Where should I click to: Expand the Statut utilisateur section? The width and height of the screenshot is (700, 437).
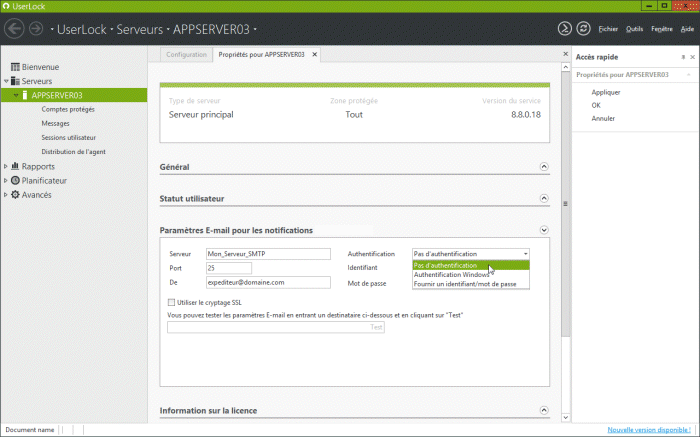(x=544, y=198)
